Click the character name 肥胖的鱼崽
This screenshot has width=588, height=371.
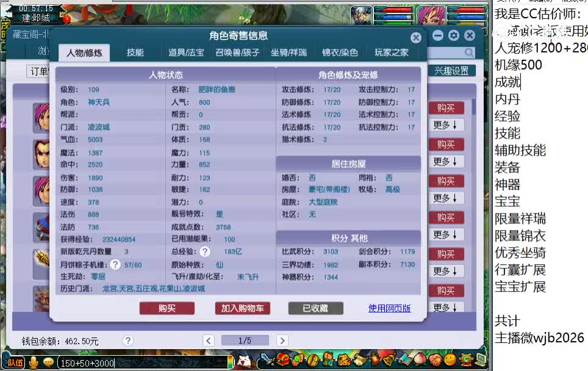tap(217, 90)
